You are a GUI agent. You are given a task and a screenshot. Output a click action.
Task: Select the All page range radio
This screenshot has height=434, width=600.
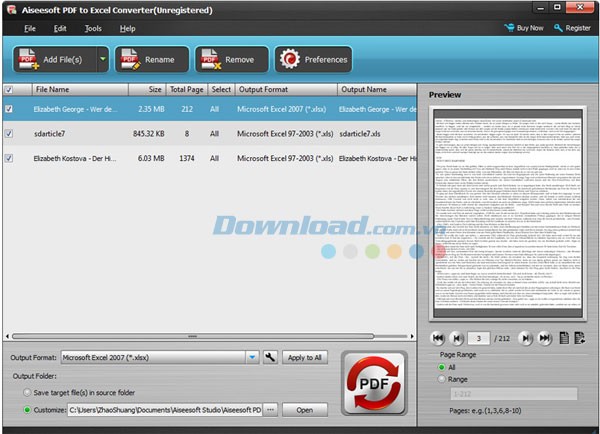[x=442, y=367]
